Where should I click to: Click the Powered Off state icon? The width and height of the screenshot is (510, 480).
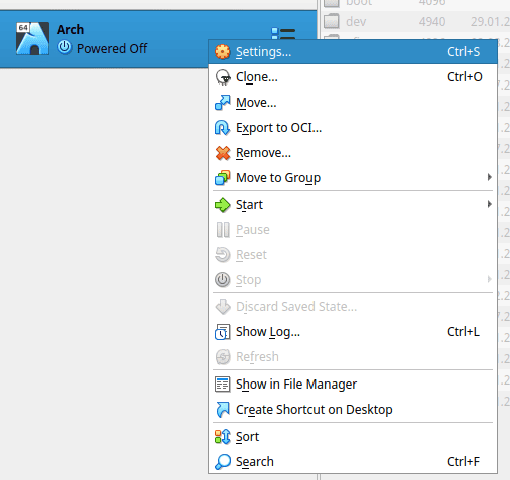pyautogui.click(x=64, y=48)
